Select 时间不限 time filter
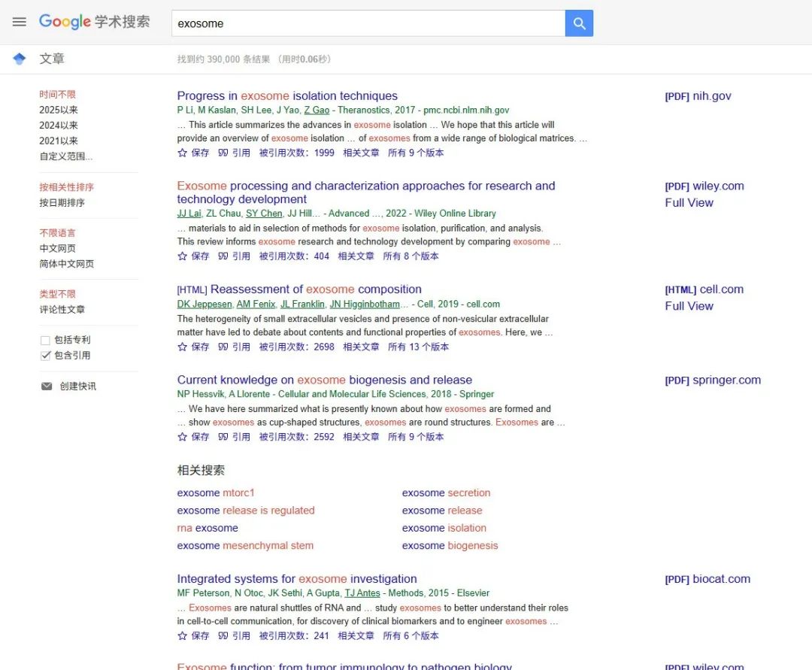The height and width of the screenshot is (670, 812). point(57,94)
